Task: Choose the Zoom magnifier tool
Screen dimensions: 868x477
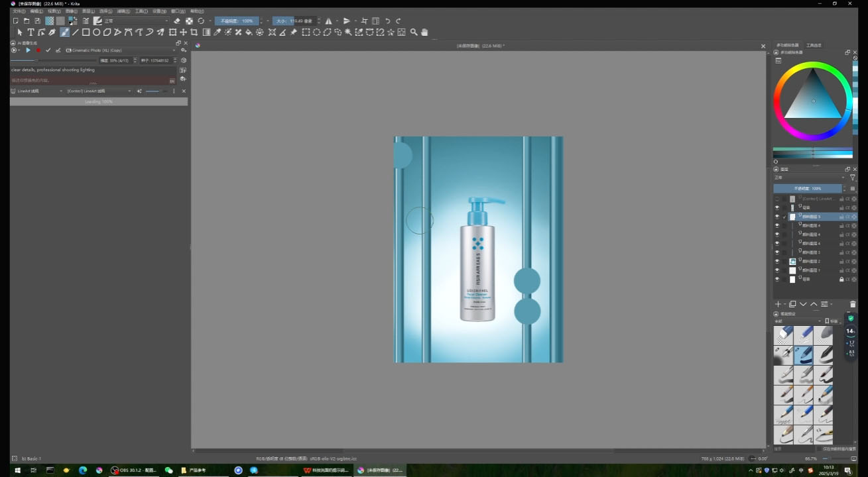Action: (x=414, y=32)
